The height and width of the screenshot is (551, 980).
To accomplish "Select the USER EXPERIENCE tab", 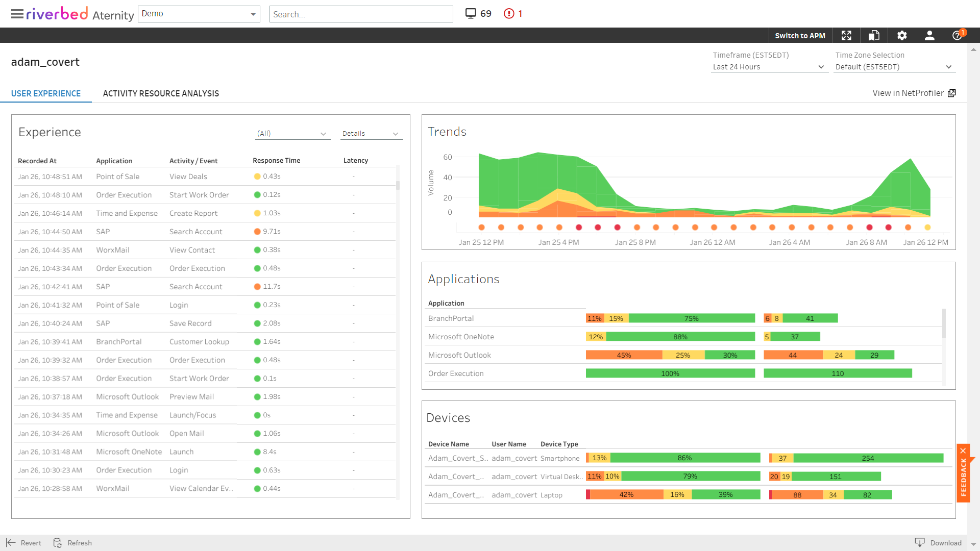I will coord(46,93).
